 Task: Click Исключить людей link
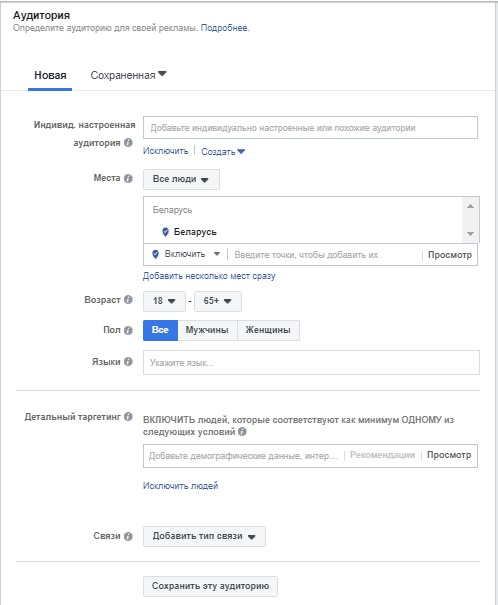tap(180, 486)
